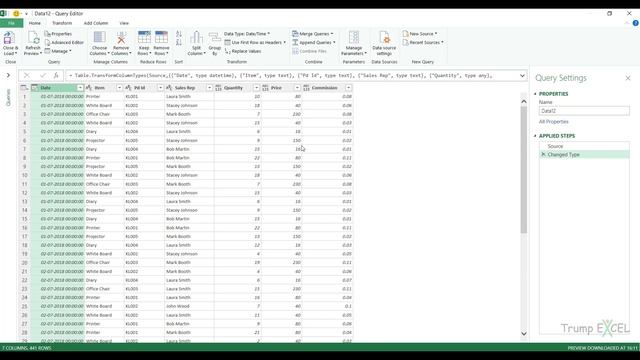The width and height of the screenshot is (640, 360).
Task: Select the Changed Type applied step
Action: [584, 155]
